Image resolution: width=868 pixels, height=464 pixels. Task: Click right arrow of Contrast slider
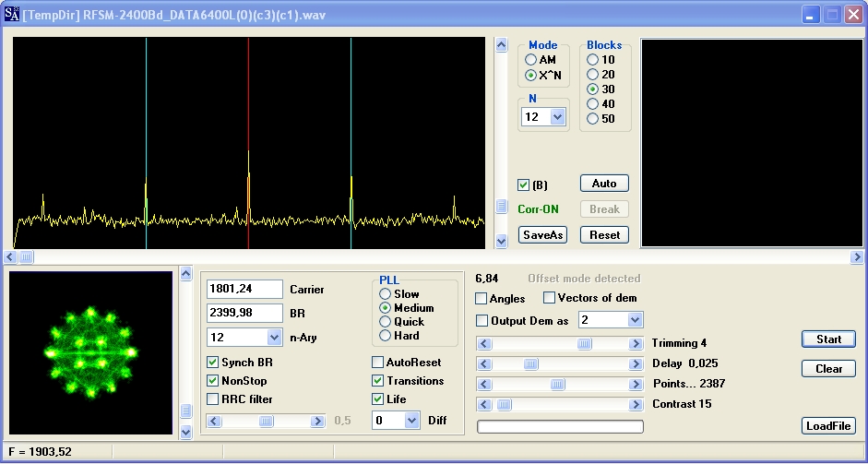636,404
